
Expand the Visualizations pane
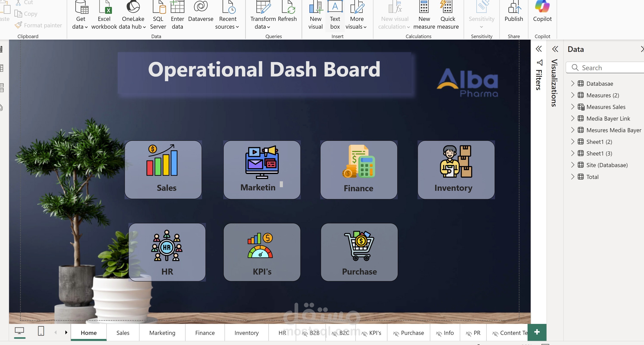pos(555,49)
